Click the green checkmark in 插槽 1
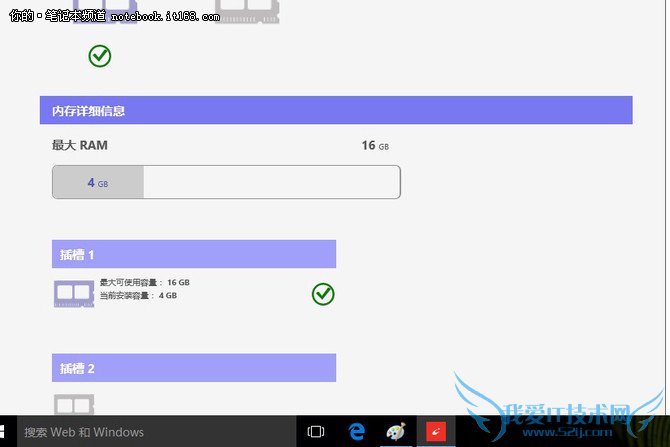Screen dimensions: 670x447 (x=323, y=294)
